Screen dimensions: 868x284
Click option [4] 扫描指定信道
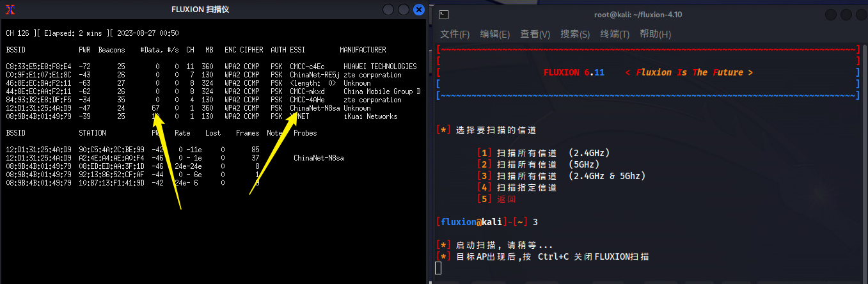[x=517, y=187]
